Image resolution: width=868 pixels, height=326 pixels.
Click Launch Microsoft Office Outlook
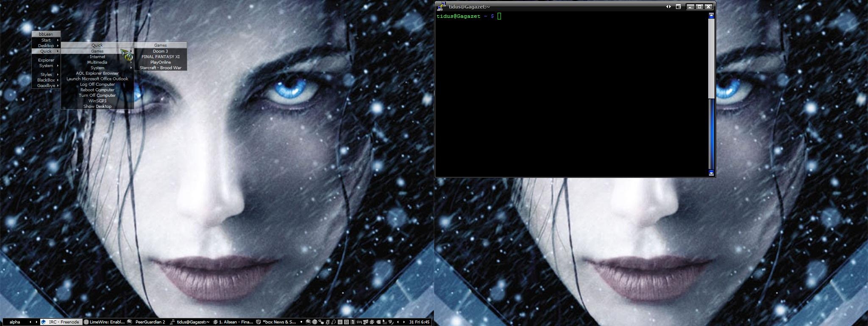coord(97,79)
